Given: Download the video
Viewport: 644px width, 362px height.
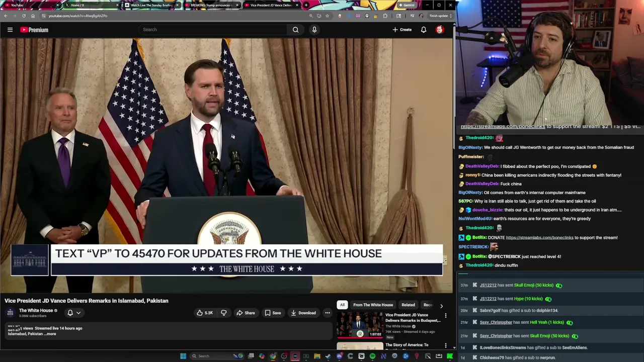Looking at the screenshot, I should [303, 313].
